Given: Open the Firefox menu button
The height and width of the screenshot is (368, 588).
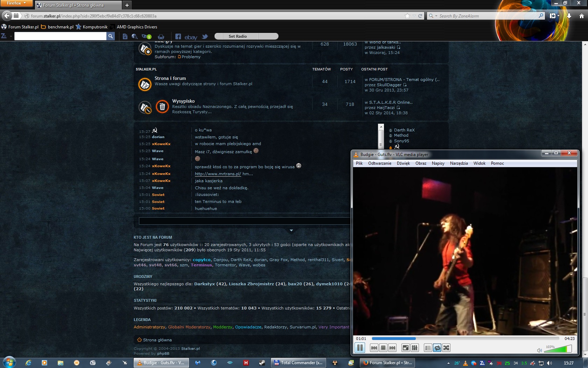Looking at the screenshot, I should point(16,3).
